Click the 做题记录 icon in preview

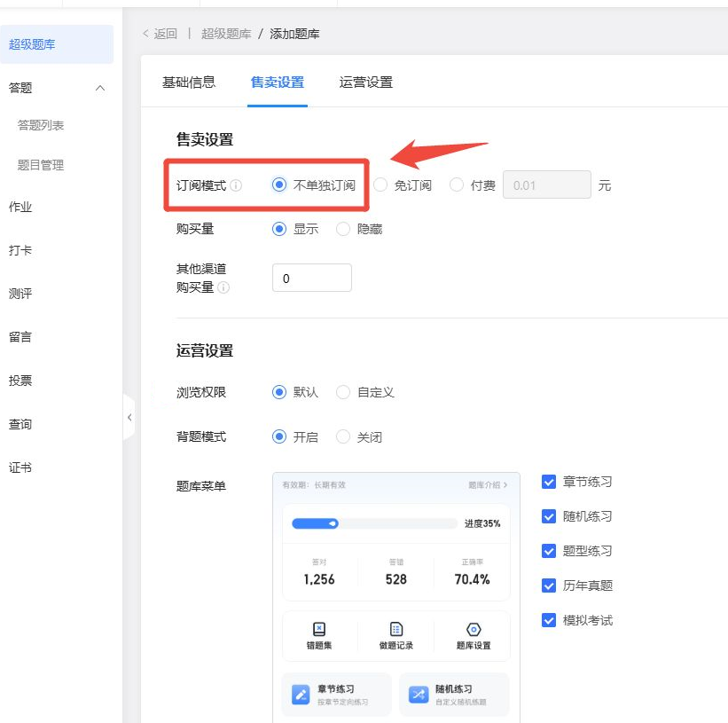point(396,629)
